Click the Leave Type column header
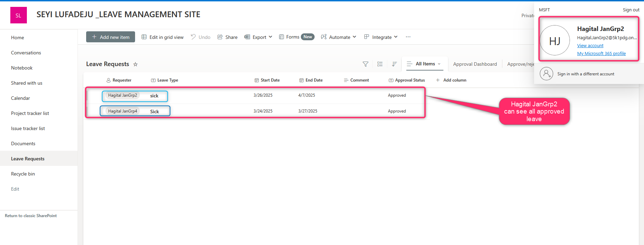 tap(164, 80)
